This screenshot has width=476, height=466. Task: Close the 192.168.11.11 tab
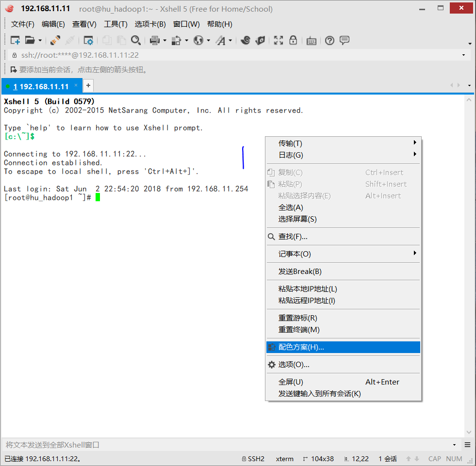coord(76,85)
